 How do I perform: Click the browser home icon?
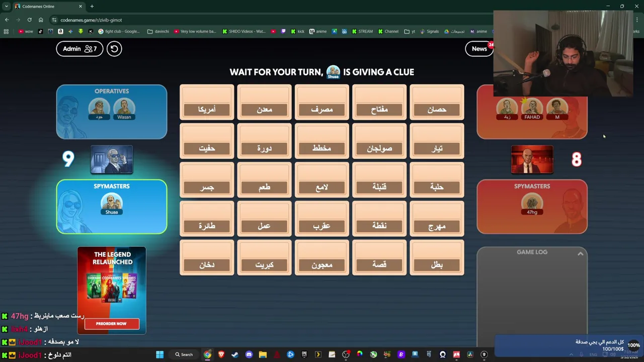pyautogui.click(x=41, y=20)
